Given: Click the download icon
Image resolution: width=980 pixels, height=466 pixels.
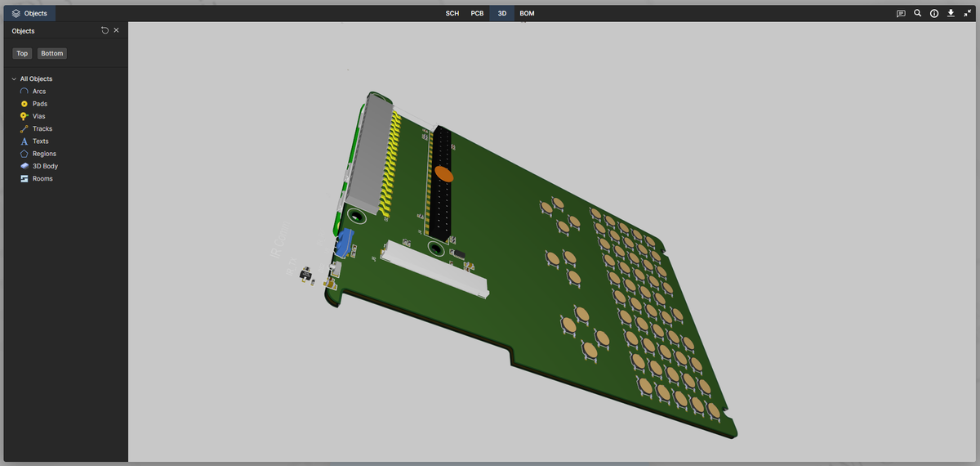Looking at the screenshot, I should [x=951, y=13].
